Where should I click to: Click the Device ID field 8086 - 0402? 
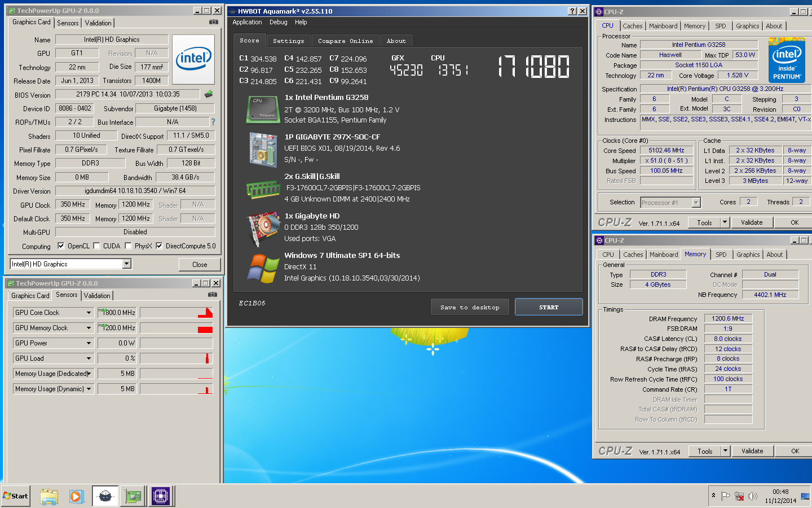[x=75, y=108]
